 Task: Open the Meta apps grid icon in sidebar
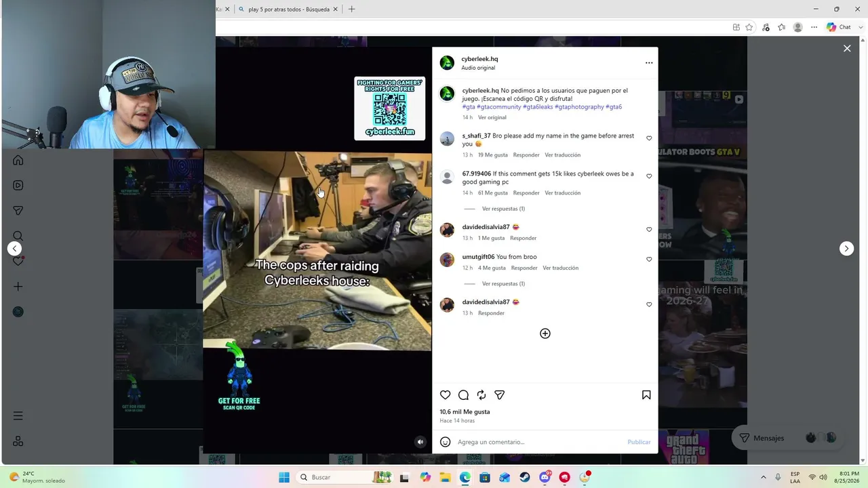[x=18, y=441]
